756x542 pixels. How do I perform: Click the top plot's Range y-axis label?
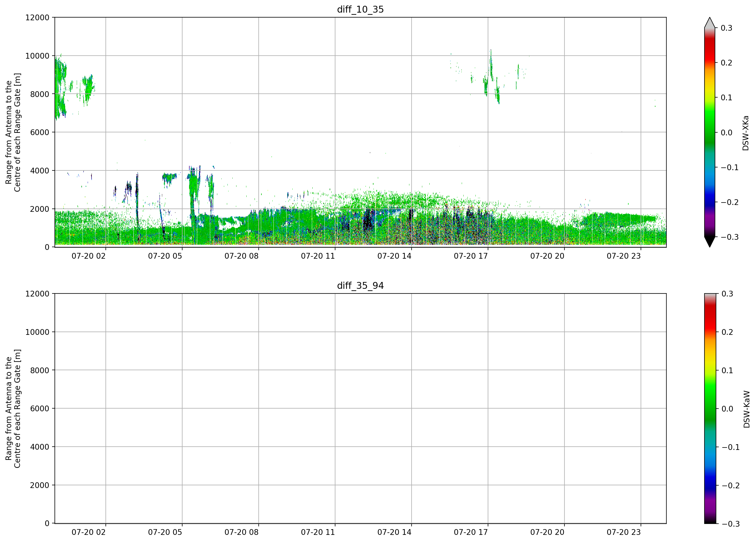coord(13,132)
